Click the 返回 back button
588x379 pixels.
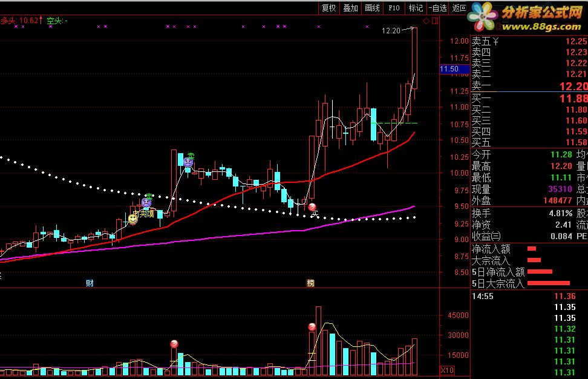(x=459, y=8)
